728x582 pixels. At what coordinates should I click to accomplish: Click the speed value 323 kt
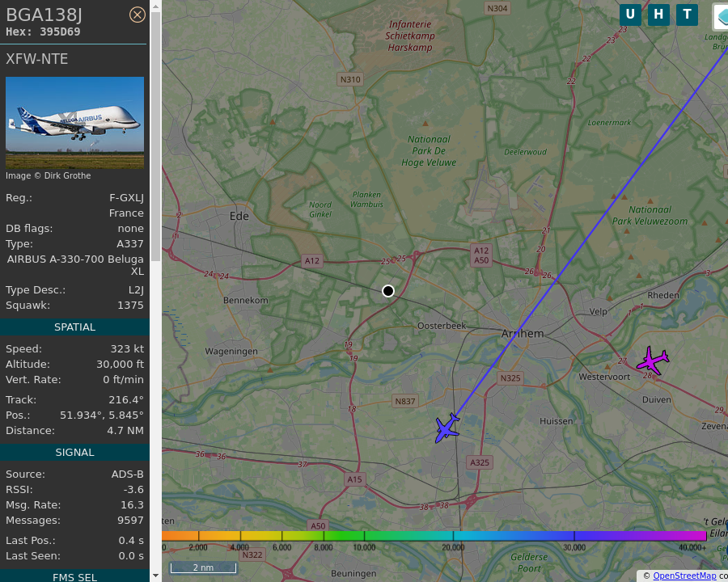pos(127,349)
